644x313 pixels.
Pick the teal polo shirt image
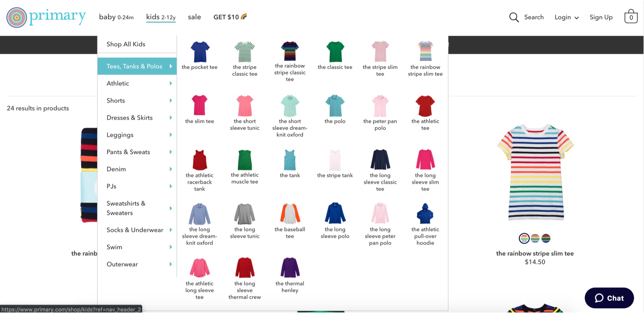[x=335, y=105]
